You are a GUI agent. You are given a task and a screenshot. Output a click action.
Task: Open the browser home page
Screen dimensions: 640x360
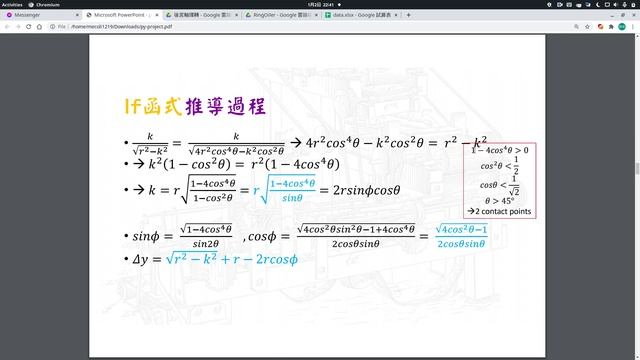[x=39, y=27]
